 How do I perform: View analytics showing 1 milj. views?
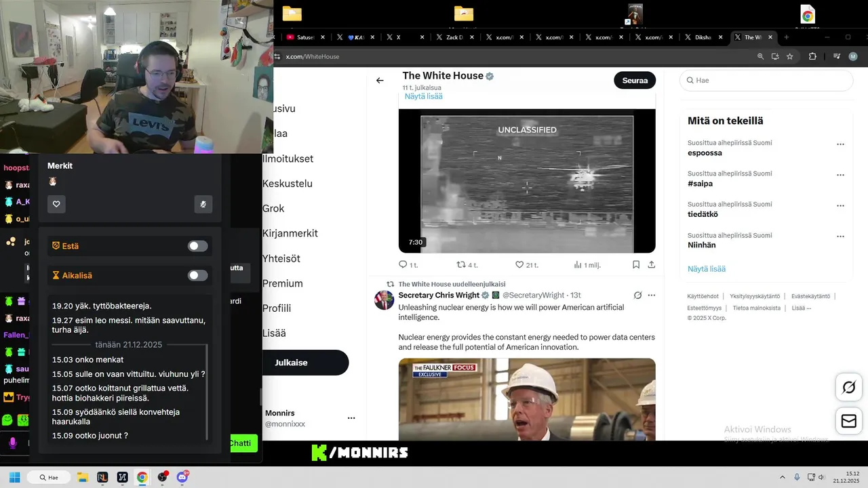587,264
